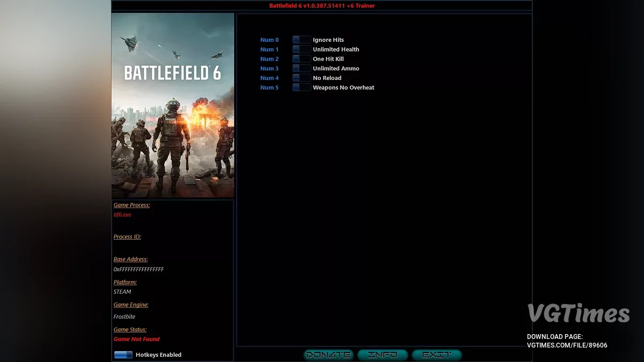Click the flag icon beside Hotkeys Enabled
The height and width of the screenshot is (362, 644).
(x=123, y=354)
